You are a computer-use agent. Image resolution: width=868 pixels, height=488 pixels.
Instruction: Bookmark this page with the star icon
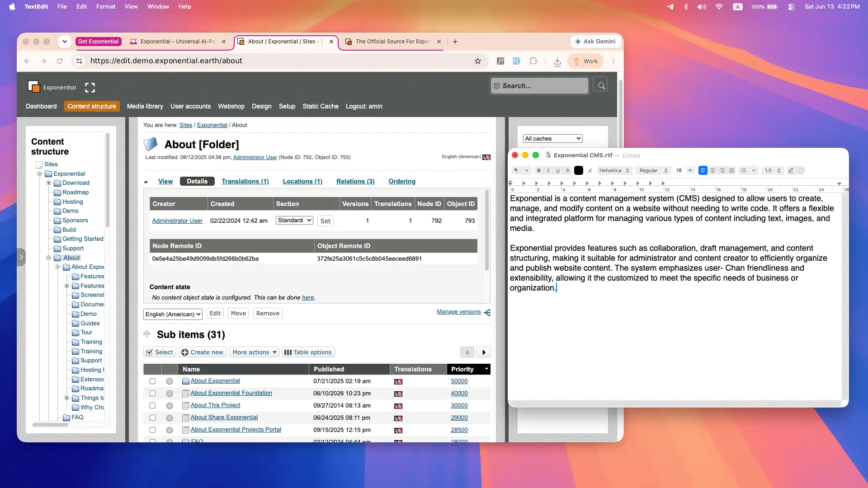click(x=478, y=61)
